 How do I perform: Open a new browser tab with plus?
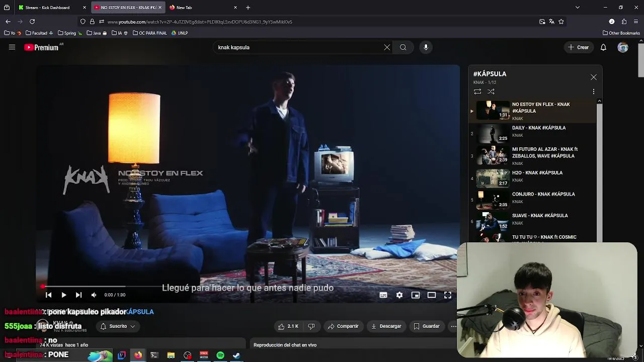click(x=248, y=8)
